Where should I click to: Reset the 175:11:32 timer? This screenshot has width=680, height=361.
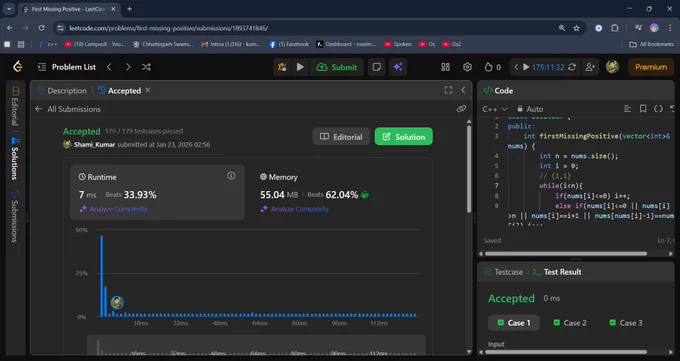tap(572, 67)
